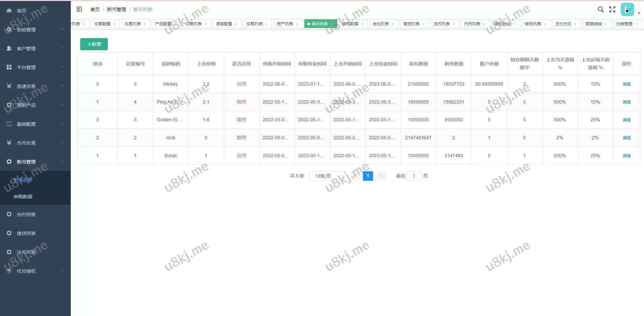Close the 新币列表 tab with its x

(332, 24)
